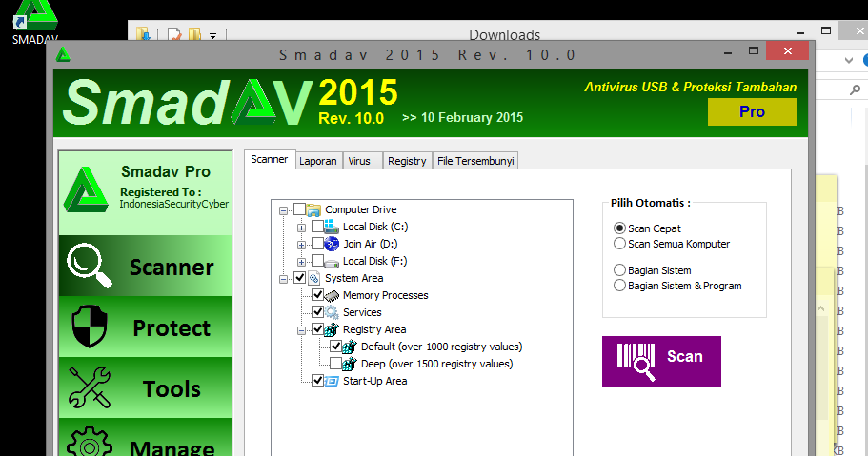The width and height of the screenshot is (868, 456).
Task: Expand the Local Disk (C:) node
Action: (x=301, y=228)
